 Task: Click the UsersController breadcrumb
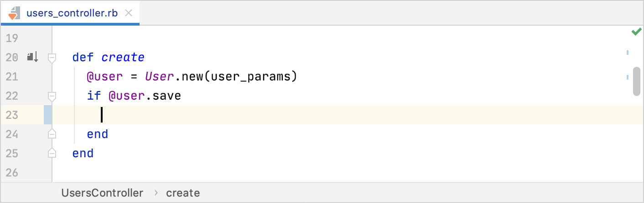(102, 193)
